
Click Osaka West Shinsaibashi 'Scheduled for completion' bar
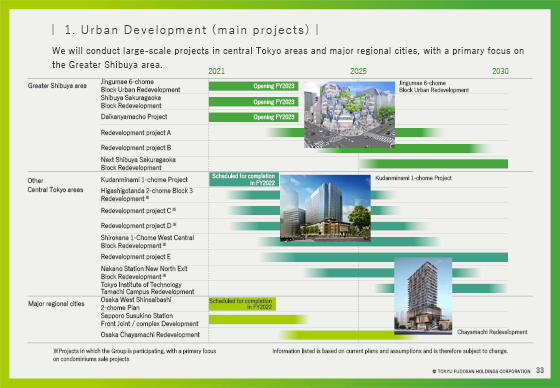pos(242,304)
